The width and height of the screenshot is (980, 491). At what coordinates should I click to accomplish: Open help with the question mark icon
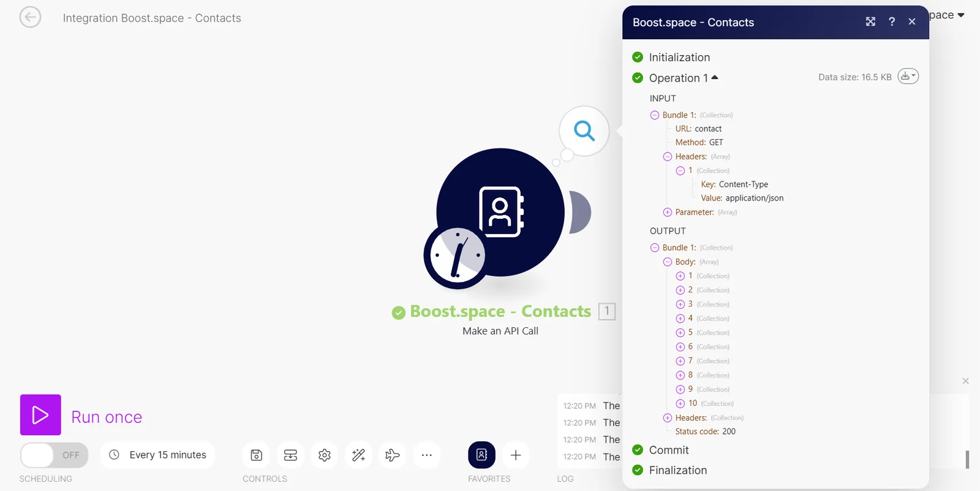click(892, 21)
